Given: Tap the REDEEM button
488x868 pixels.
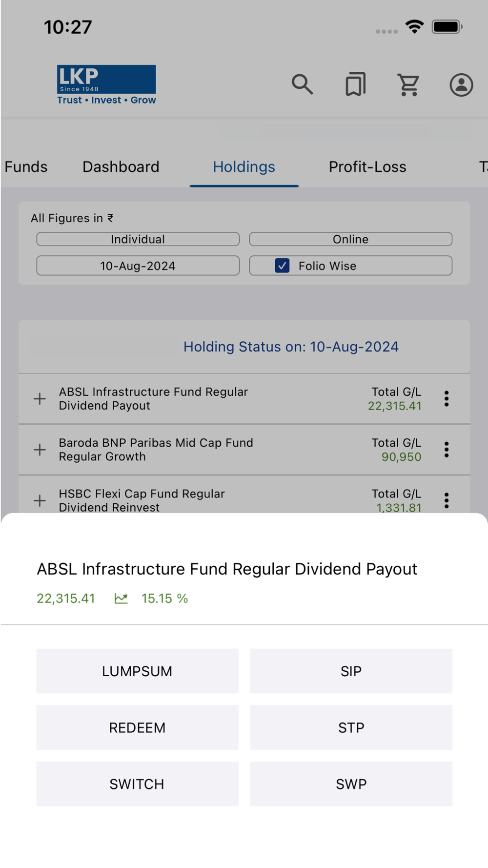Looking at the screenshot, I should pos(137,728).
